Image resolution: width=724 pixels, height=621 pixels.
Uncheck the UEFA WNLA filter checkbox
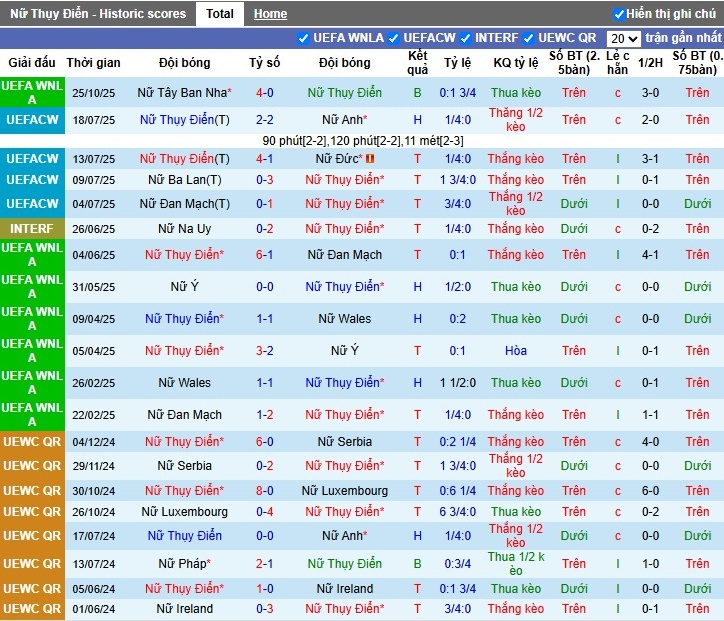point(304,38)
